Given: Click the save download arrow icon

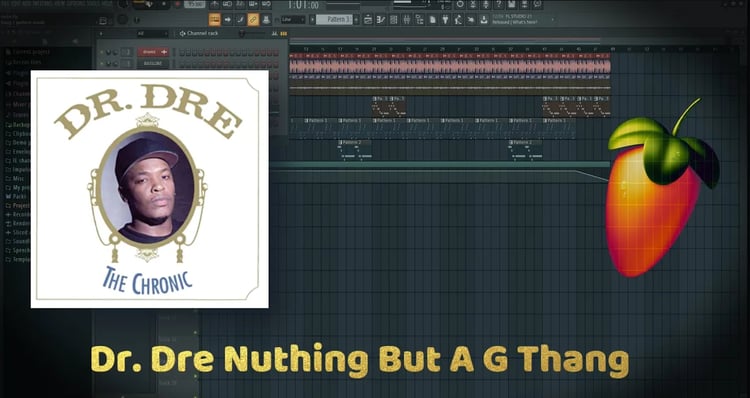Looking at the screenshot, I should [x=484, y=20].
